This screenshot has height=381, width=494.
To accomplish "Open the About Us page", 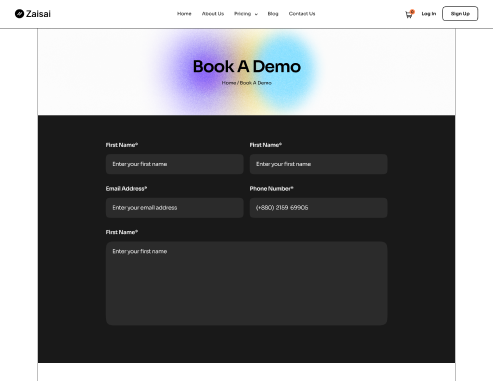I will (213, 14).
